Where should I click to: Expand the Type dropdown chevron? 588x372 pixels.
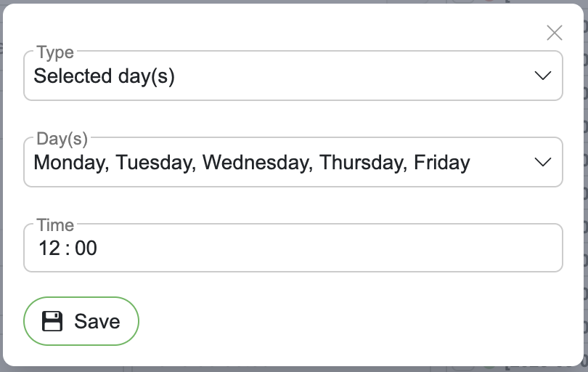542,76
